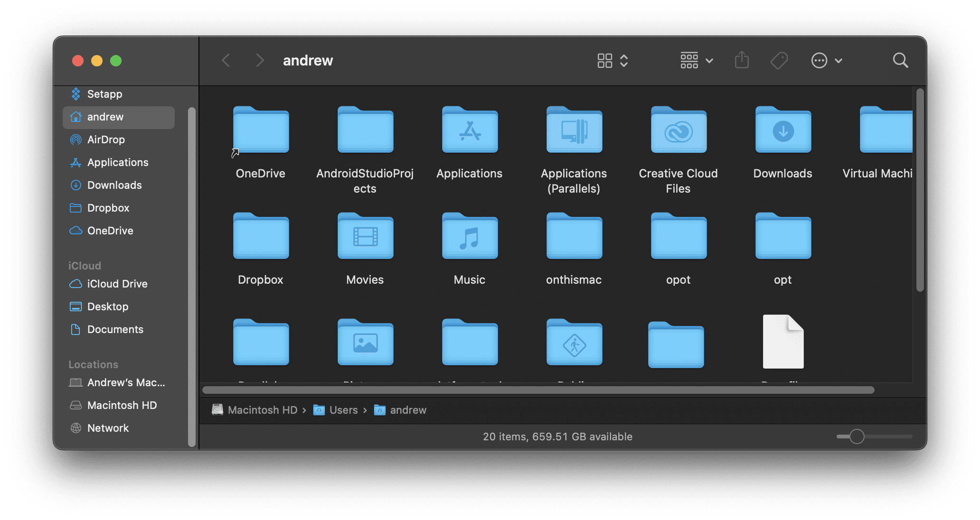
Task: Select the opt folder
Action: [783, 236]
